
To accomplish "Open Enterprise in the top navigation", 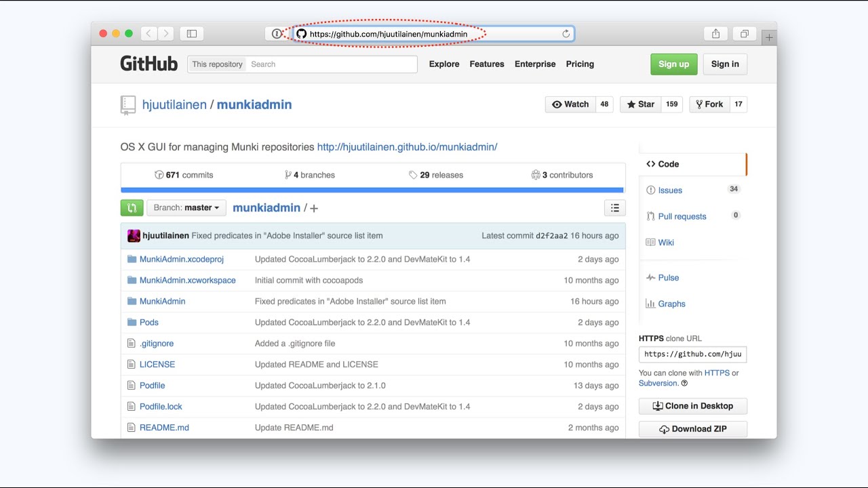I will 535,64.
